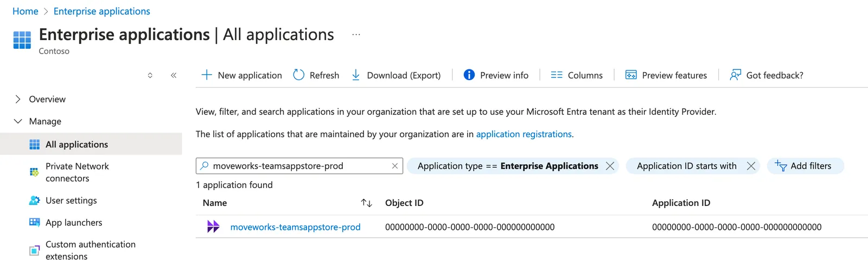Viewport: 868px width, 264px height.
Task: Click the Add filters funnel icon
Action: pyautogui.click(x=781, y=165)
